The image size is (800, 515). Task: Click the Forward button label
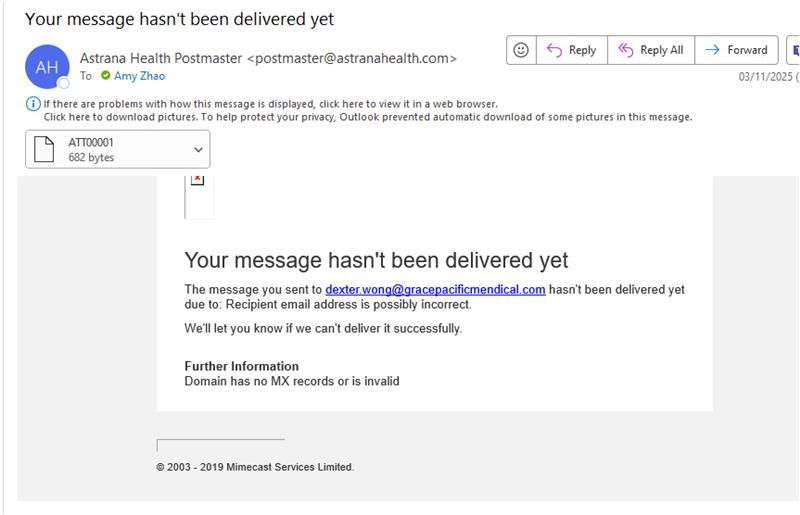[x=747, y=50]
